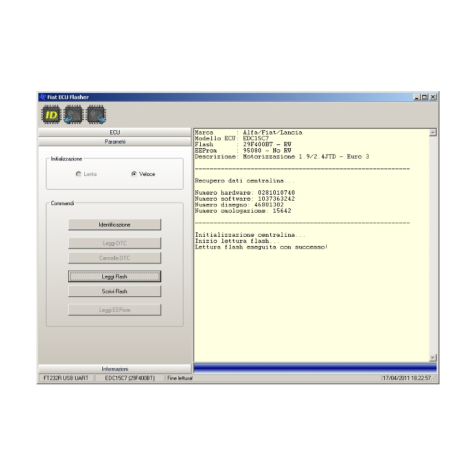
Task: Click the Leggi EEProm button
Action: (115, 310)
